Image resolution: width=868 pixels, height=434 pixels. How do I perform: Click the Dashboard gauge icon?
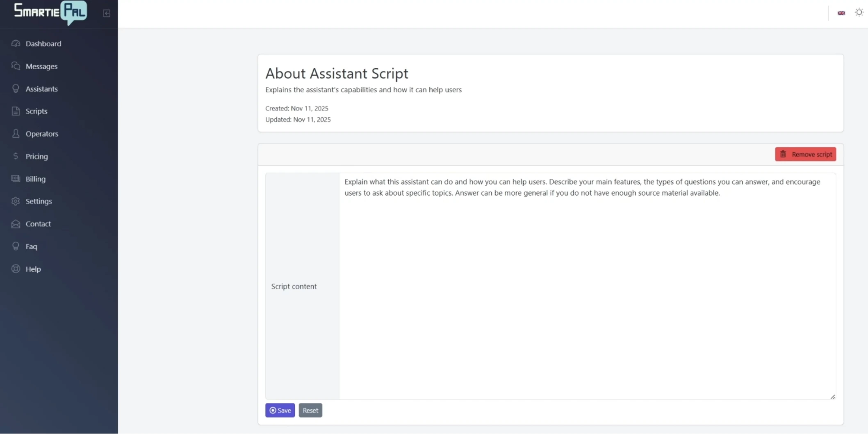pyautogui.click(x=16, y=43)
